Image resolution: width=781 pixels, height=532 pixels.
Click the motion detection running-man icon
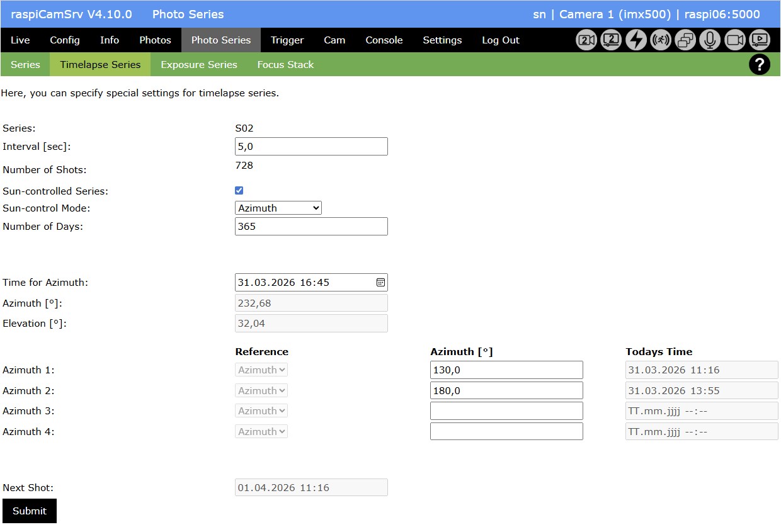(661, 40)
